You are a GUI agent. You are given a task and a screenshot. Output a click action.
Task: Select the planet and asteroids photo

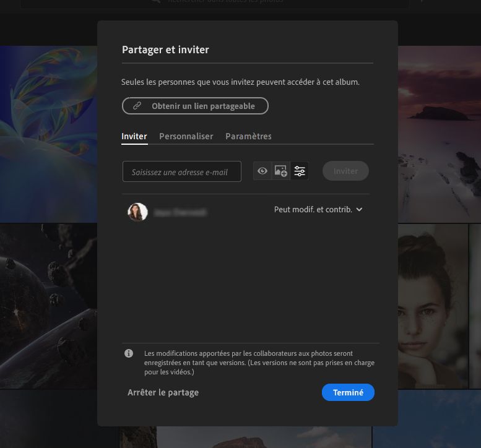[48, 306]
